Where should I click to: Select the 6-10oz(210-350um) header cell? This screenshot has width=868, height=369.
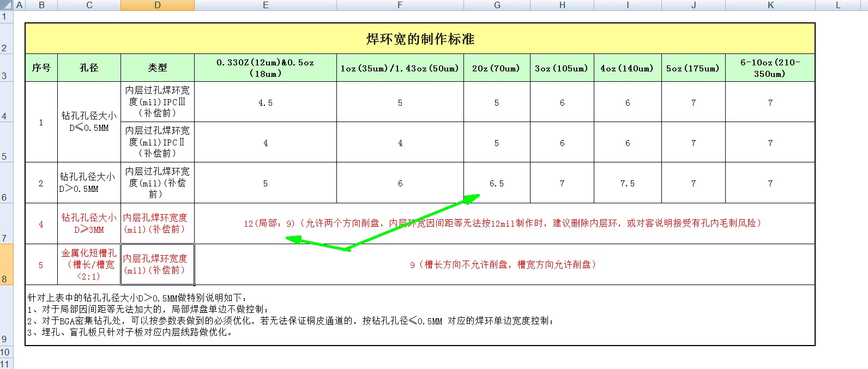[770, 68]
